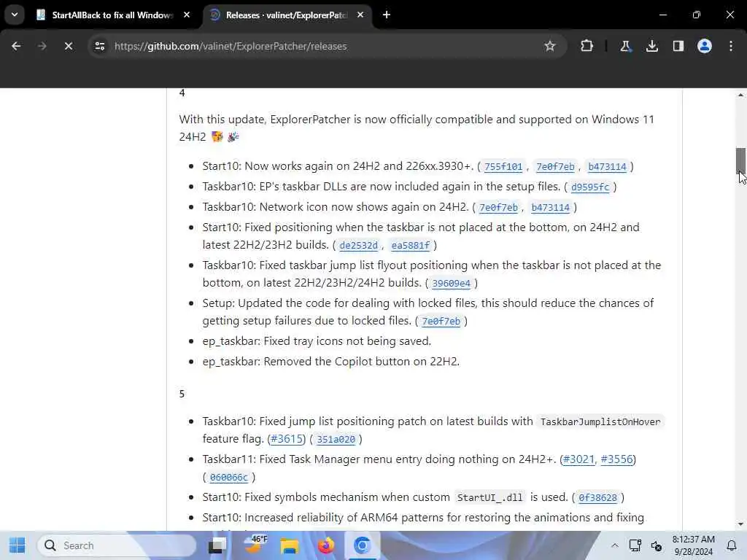
Task: Click 'ep_taskbar: Fixed tray icons not being saved.'
Action: coord(317,341)
